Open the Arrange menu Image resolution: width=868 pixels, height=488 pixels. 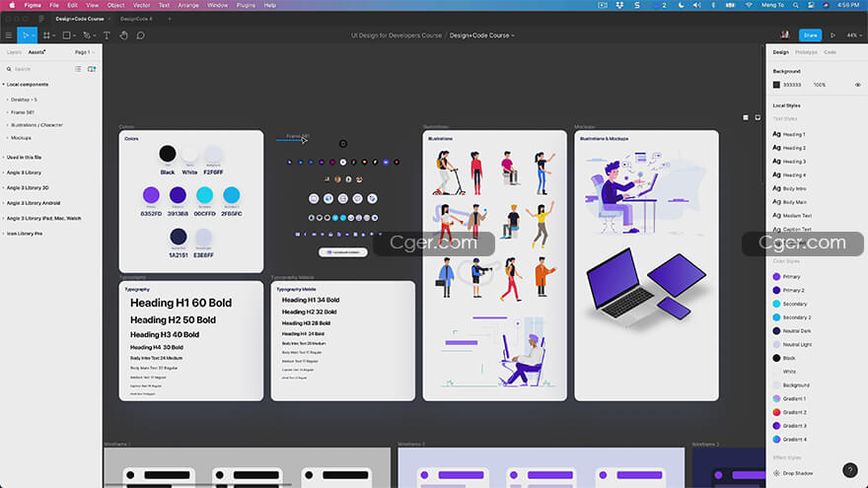[188, 5]
